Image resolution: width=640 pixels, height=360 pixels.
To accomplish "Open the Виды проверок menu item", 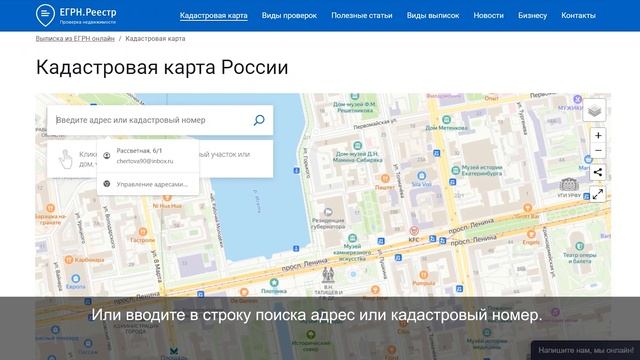I will coord(289,16).
